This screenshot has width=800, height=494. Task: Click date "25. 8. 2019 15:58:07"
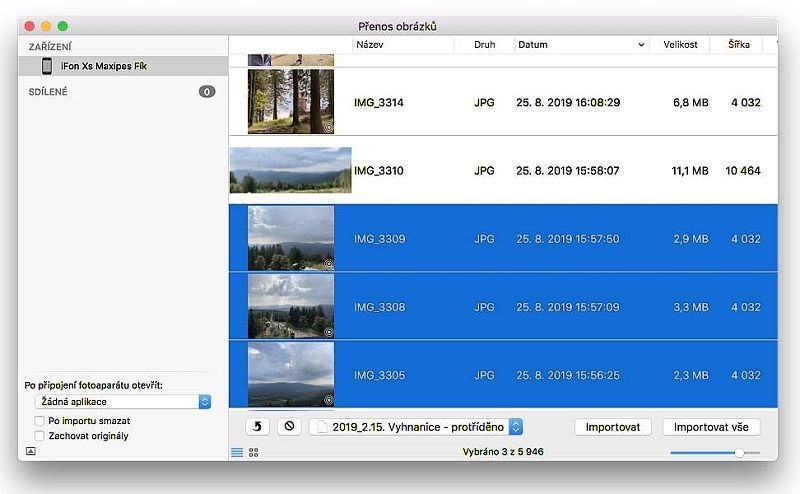(x=567, y=171)
